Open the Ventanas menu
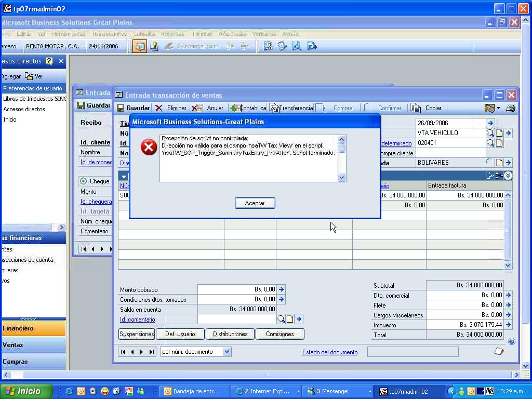The height and width of the screenshot is (399, 532). pos(264,34)
